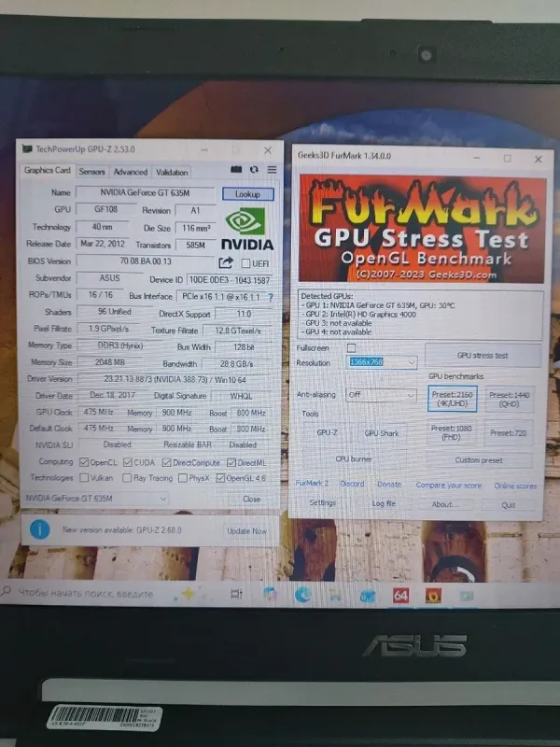Start the GPU stress test
Screen dimensions: 560x747
tap(482, 356)
